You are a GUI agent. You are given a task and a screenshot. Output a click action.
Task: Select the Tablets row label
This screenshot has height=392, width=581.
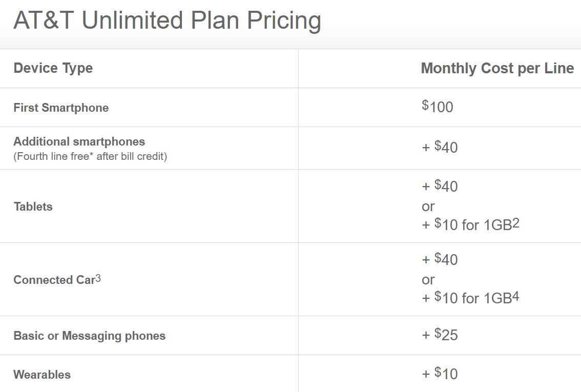(x=33, y=207)
